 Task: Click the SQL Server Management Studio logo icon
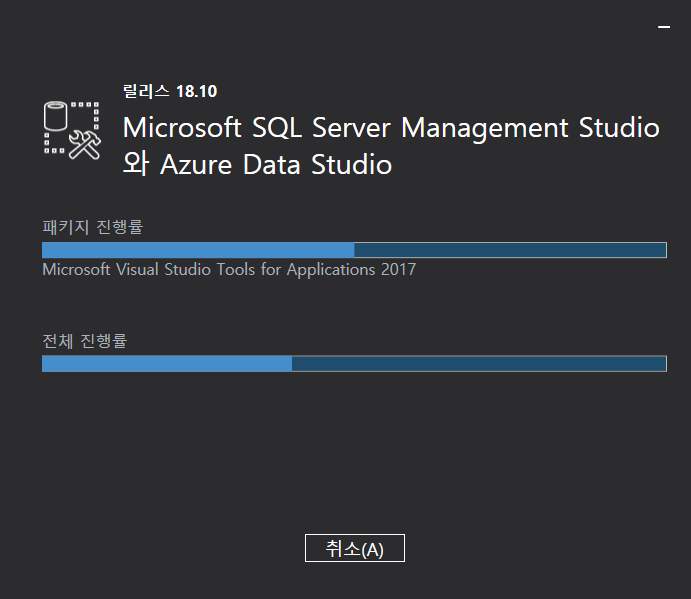pos(72,130)
